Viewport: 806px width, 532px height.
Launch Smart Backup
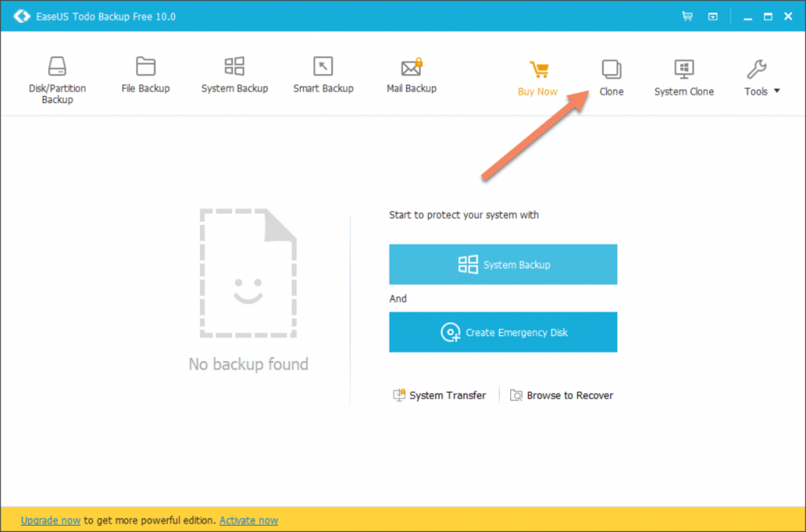[324, 75]
